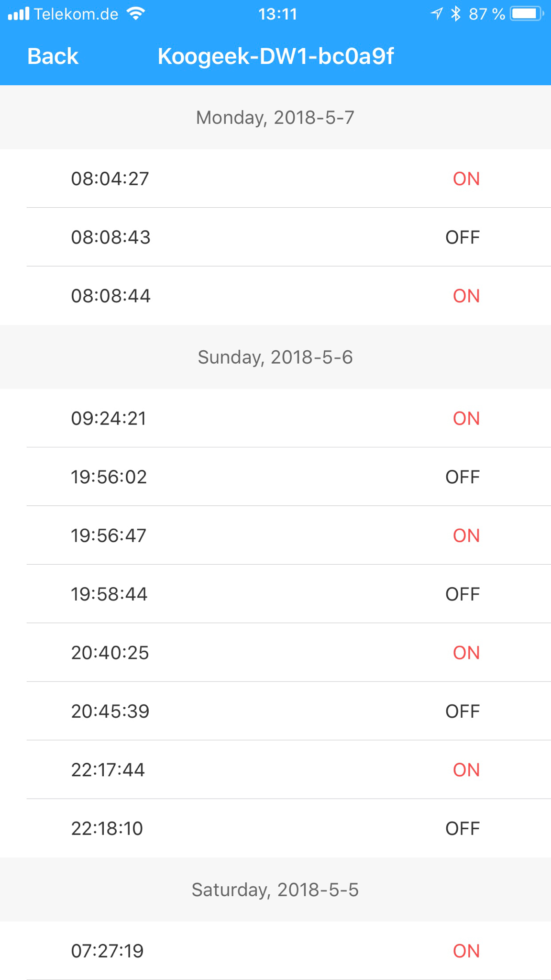Select the 07:27:19 ON log entry
The image size is (551, 980).
coord(275,951)
